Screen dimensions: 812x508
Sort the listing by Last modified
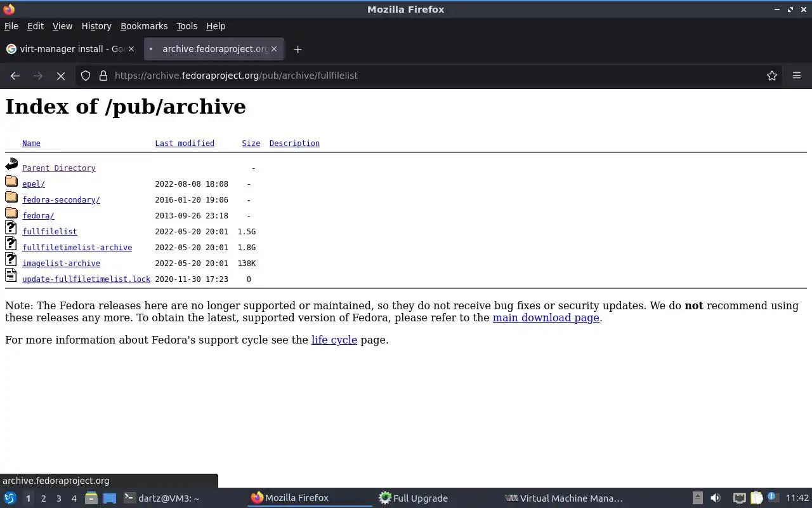185,144
